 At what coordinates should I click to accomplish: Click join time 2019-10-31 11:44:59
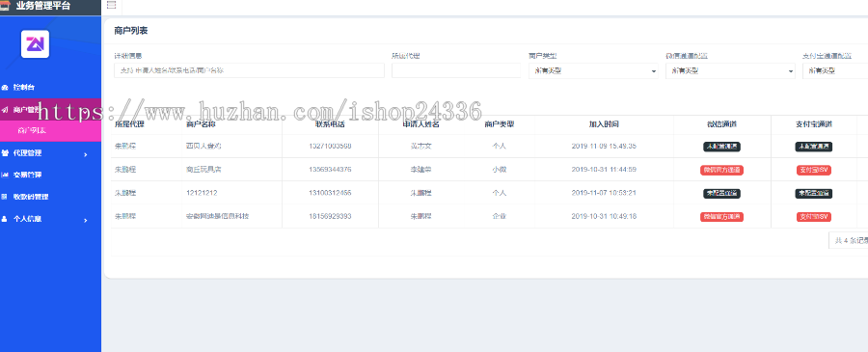(x=604, y=170)
